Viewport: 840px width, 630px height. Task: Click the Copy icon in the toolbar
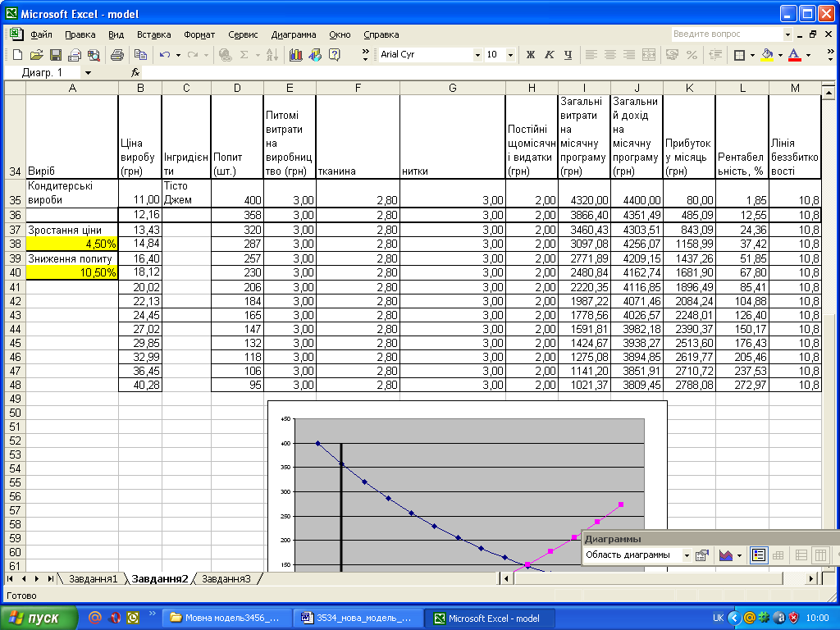(140, 55)
